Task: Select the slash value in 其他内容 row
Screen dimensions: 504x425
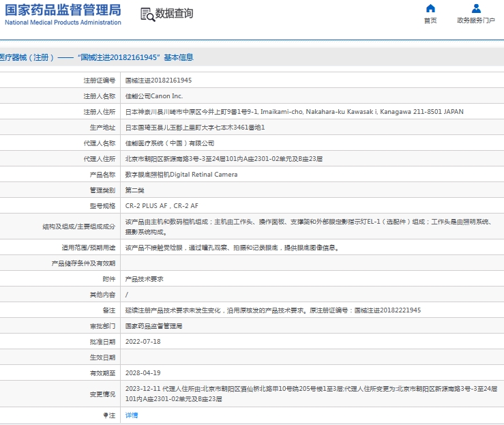Action: coord(127,295)
